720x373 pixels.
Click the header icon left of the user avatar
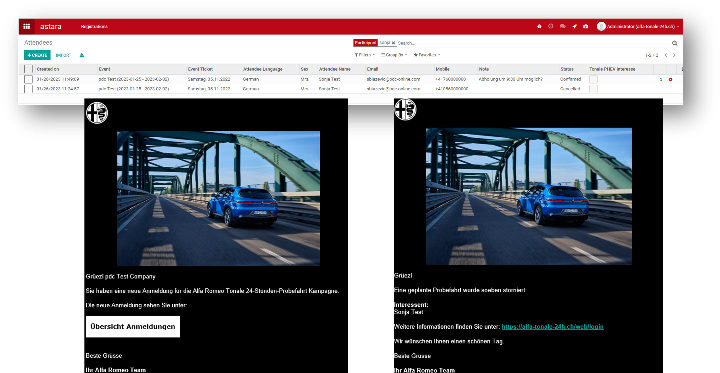click(x=585, y=27)
